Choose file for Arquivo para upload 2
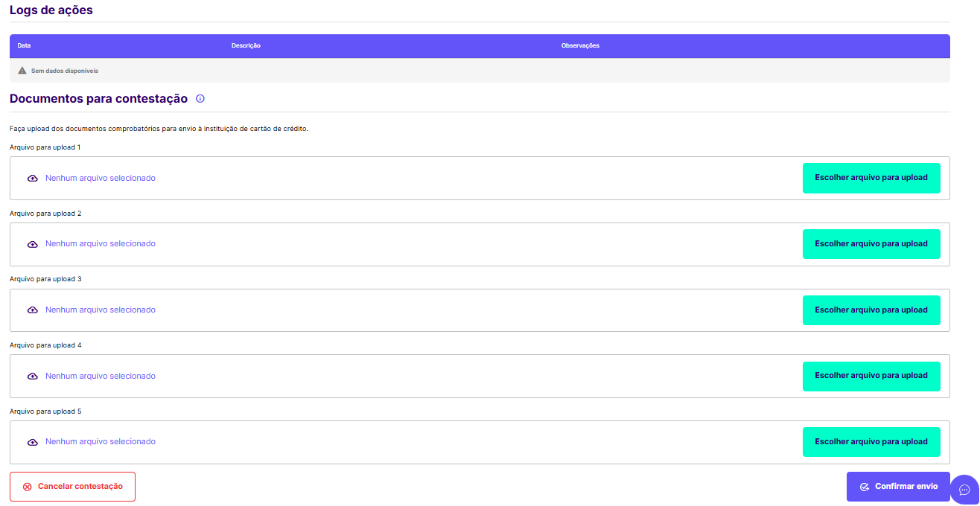 (x=871, y=244)
